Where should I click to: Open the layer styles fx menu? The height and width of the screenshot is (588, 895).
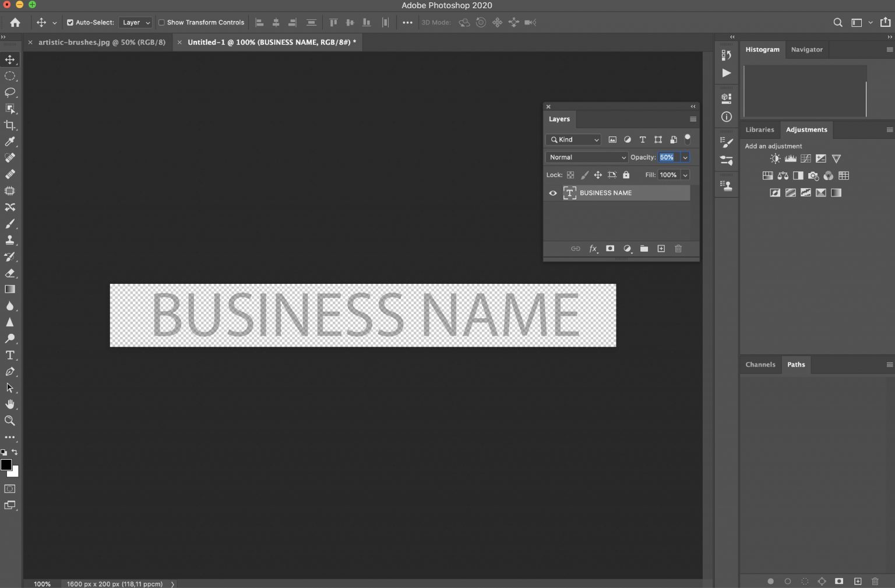tap(593, 249)
